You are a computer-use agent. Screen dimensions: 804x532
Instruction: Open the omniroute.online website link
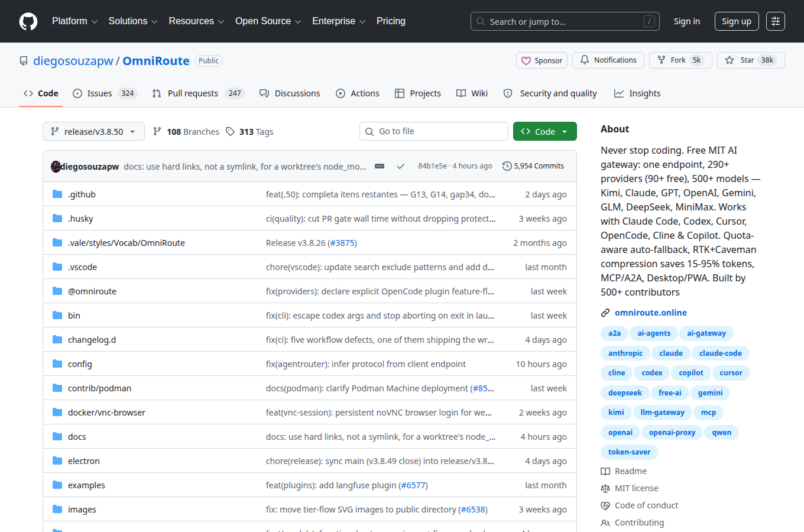pos(650,313)
